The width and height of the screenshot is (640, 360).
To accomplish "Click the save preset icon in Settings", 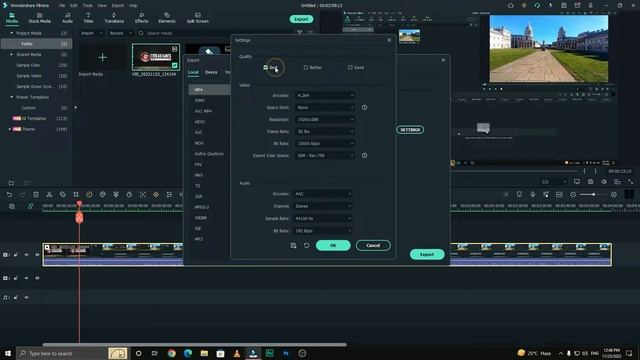I will [293, 245].
